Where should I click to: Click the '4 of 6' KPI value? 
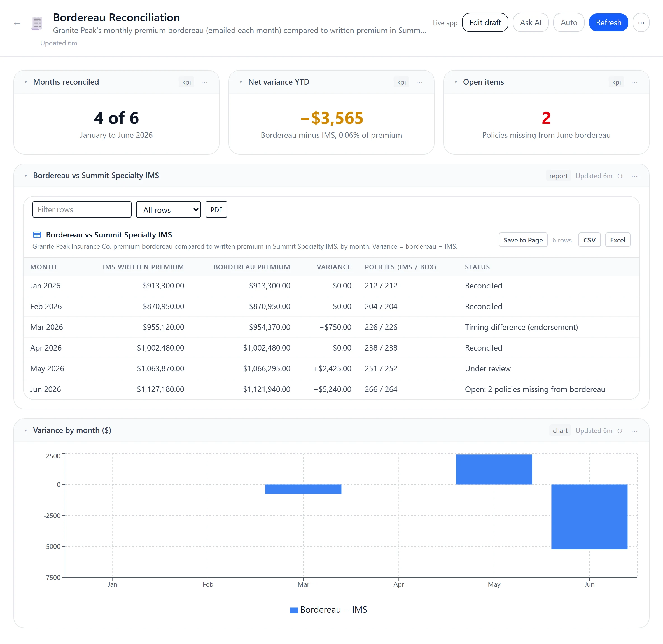(116, 118)
